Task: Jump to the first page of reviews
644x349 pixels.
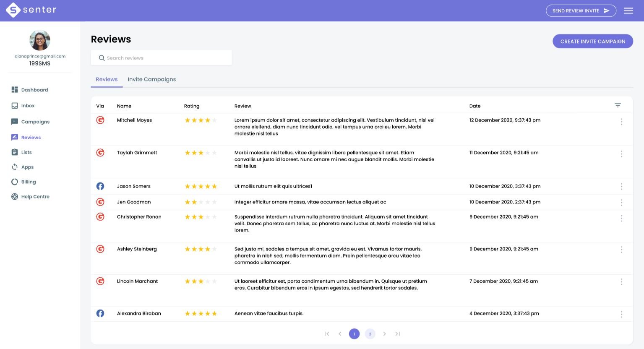Action: (327, 334)
